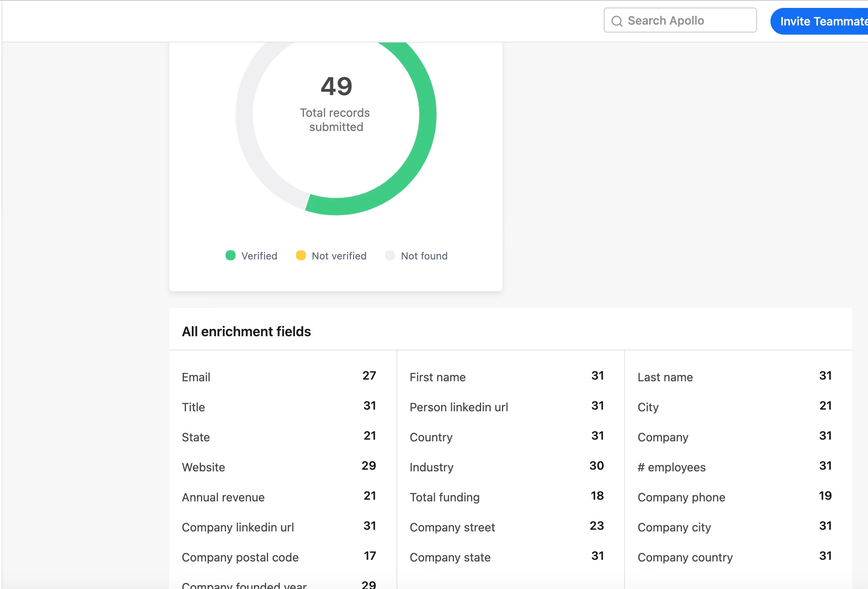The height and width of the screenshot is (589, 868).
Task: Click the Not verified legend label
Action: coord(339,256)
